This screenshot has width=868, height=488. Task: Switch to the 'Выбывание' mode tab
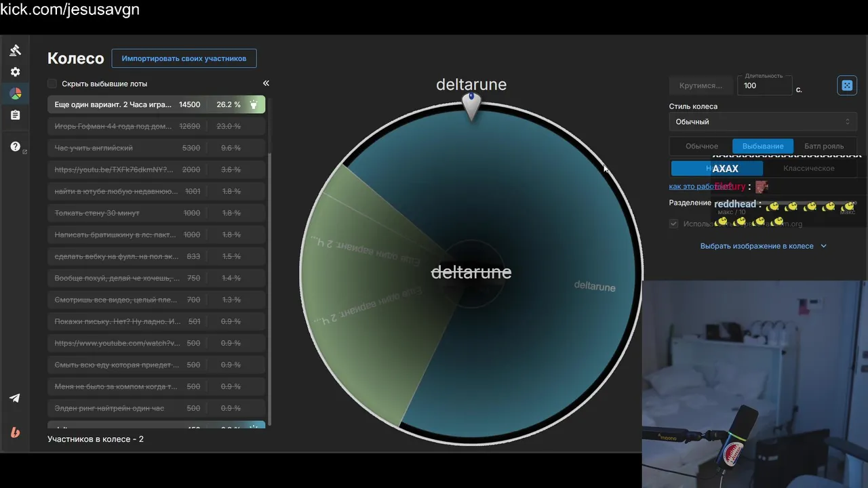(763, 146)
